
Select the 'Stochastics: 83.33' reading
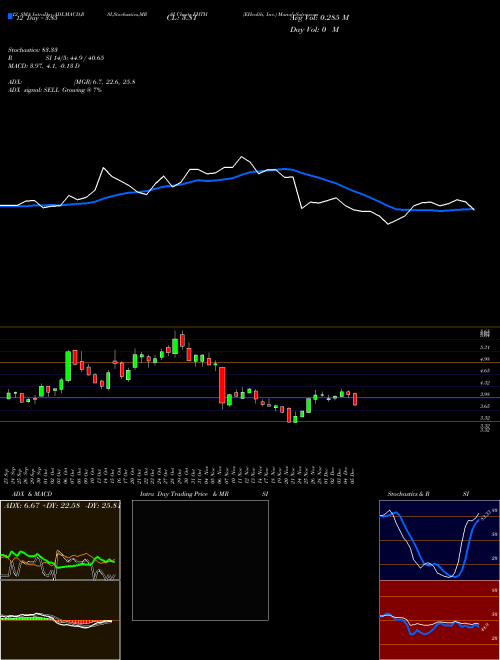(33, 50)
